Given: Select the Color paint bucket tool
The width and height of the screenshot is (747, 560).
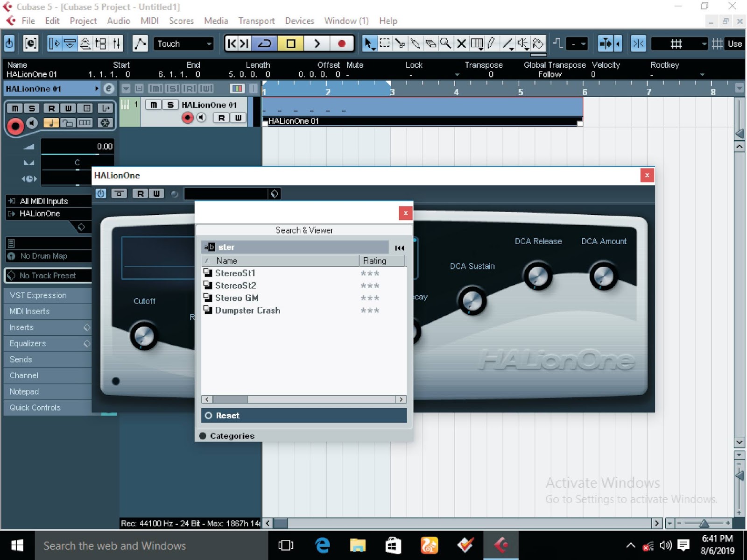Looking at the screenshot, I should tap(538, 43).
